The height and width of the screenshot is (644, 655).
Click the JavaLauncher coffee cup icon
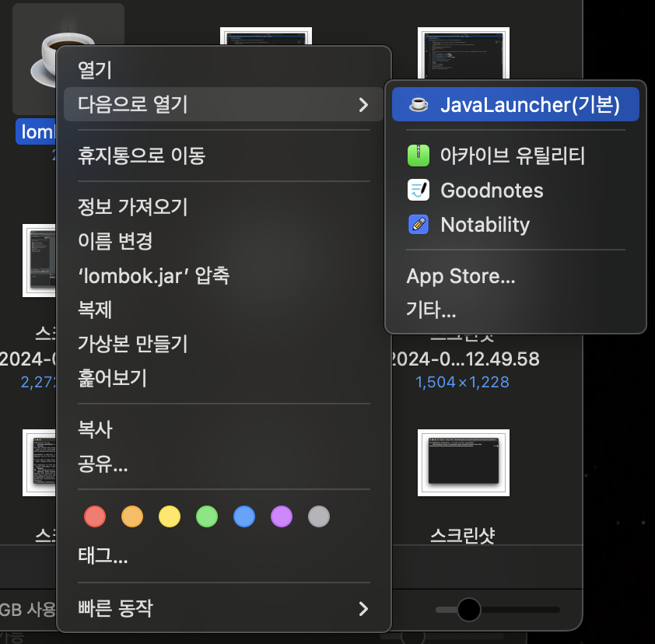419,104
